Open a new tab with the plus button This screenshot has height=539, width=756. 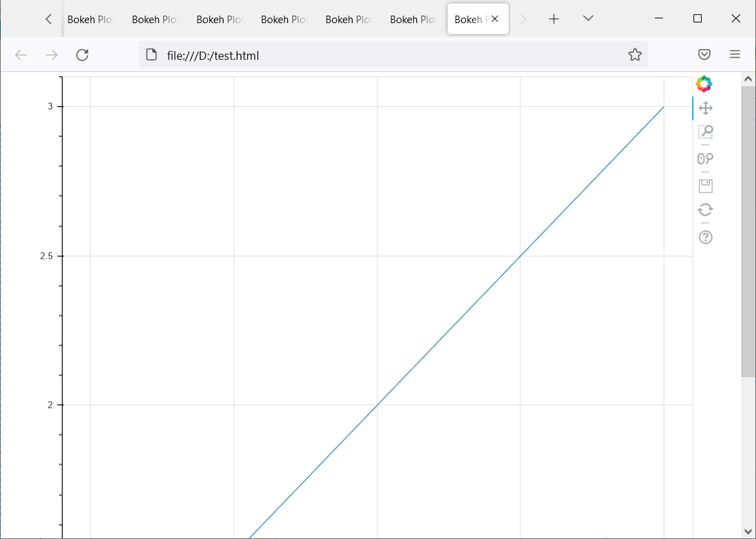tap(554, 18)
